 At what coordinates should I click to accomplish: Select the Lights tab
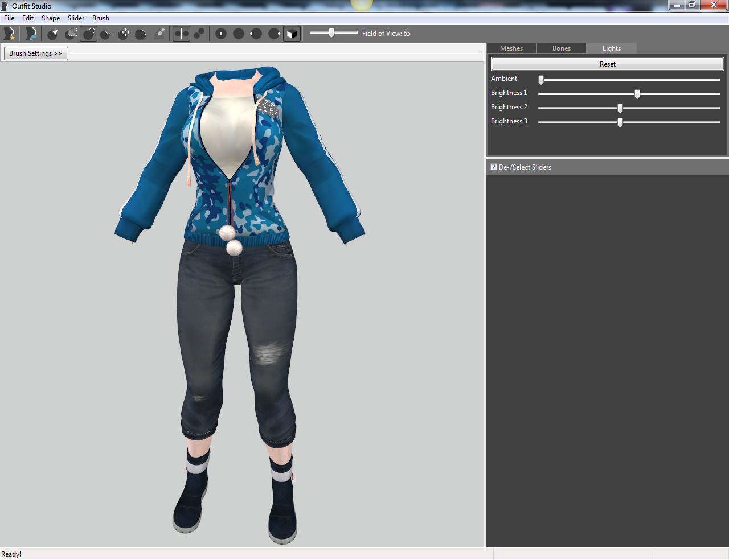[x=612, y=48]
